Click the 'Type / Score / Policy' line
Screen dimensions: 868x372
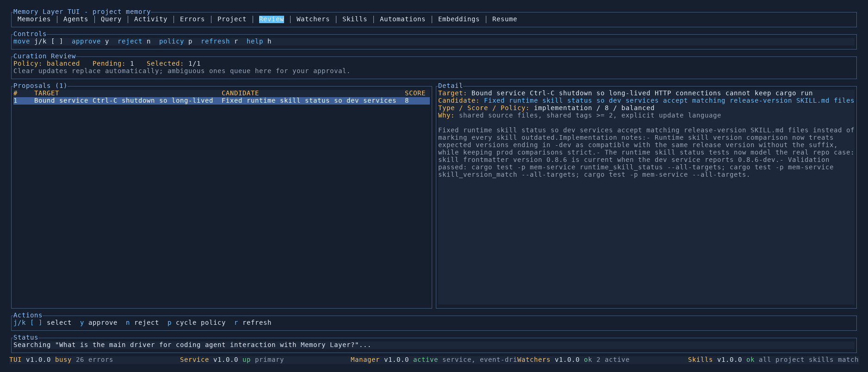click(546, 108)
